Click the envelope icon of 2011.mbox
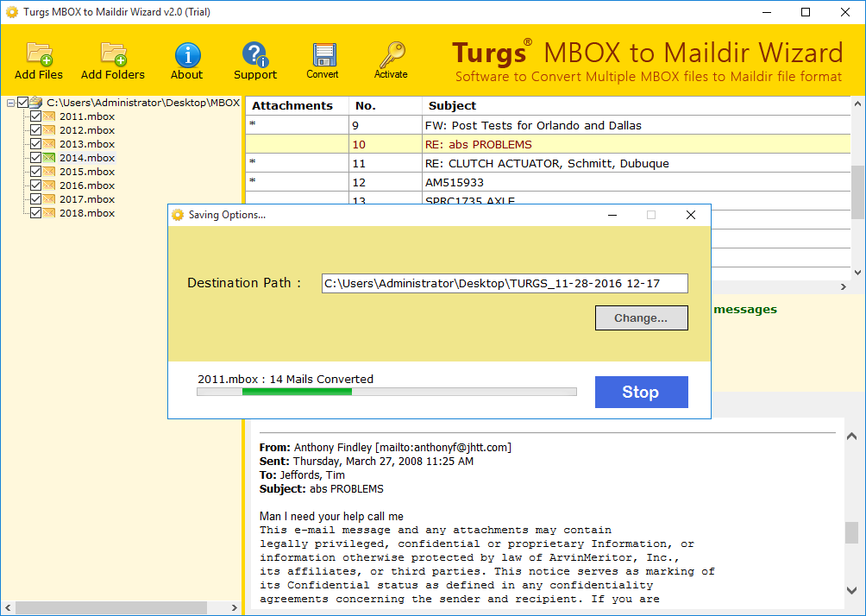The height and width of the screenshot is (616, 866). (49, 116)
